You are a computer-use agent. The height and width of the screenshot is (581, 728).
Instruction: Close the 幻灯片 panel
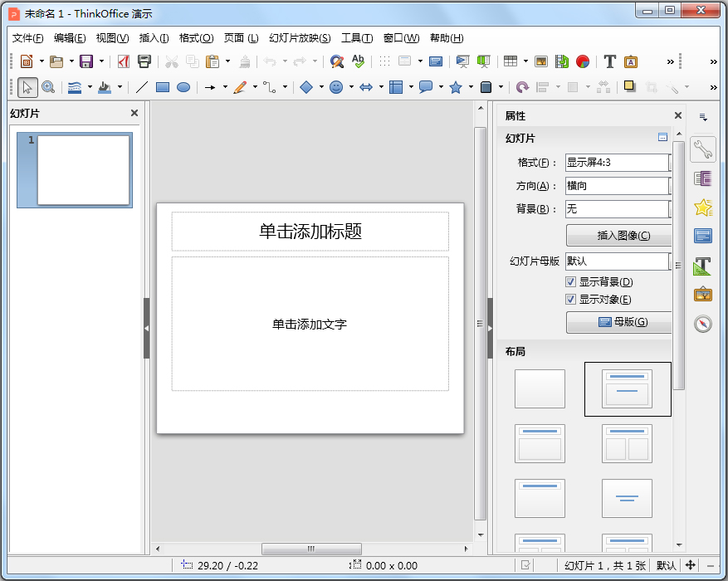[134, 113]
